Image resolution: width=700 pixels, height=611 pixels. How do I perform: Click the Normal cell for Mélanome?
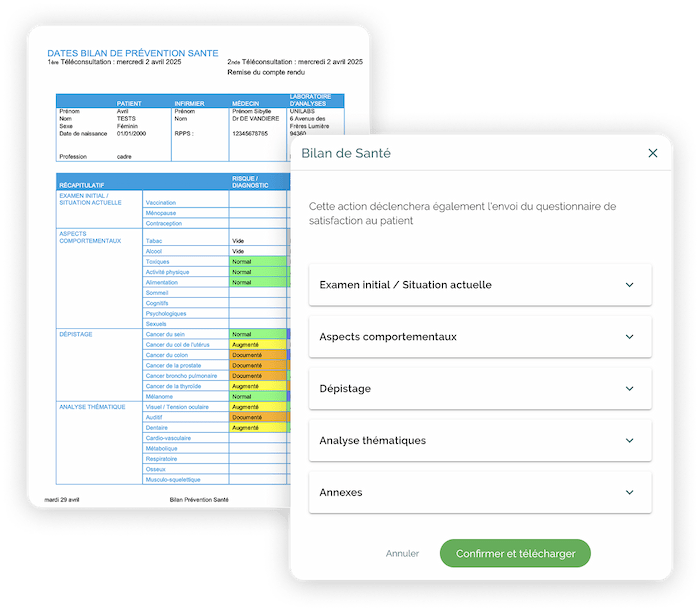coord(258,396)
